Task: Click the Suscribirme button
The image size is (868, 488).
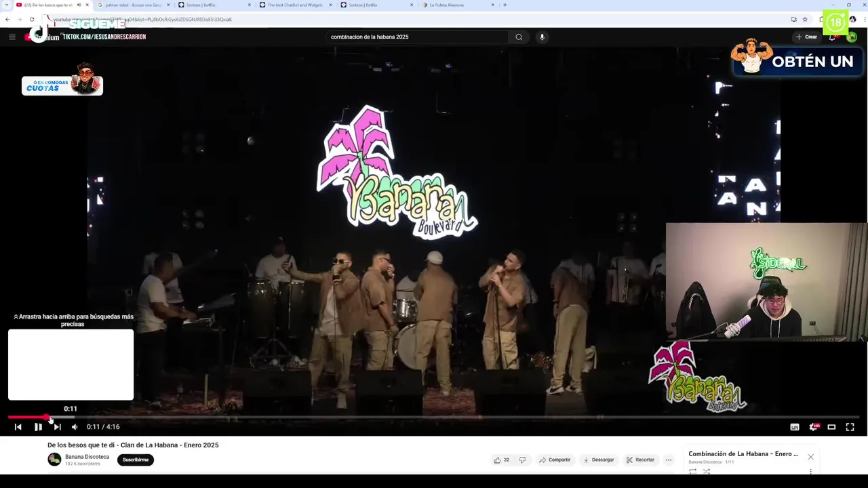Action: [x=135, y=460]
